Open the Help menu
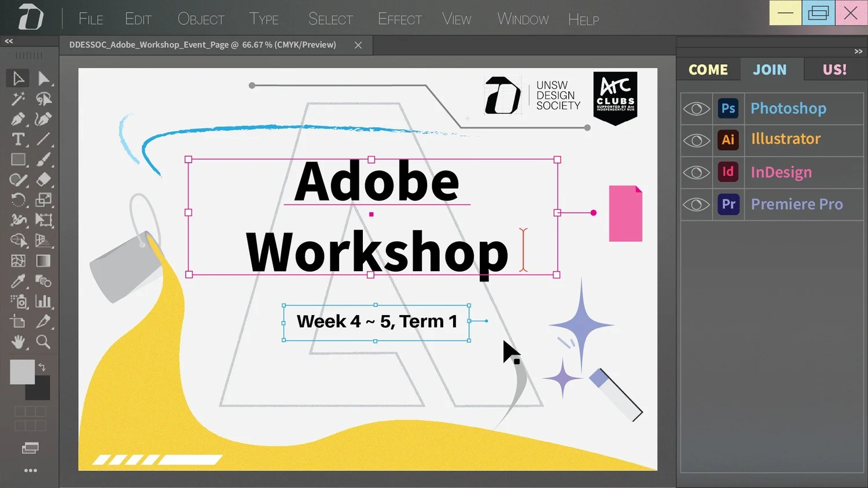This screenshot has width=868, height=488. pyautogui.click(x=583, y=19)
